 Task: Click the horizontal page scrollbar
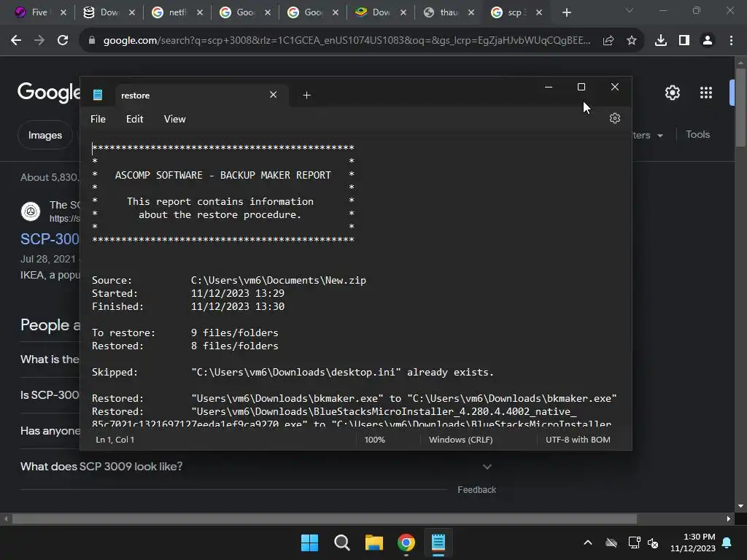pos(325,518)
